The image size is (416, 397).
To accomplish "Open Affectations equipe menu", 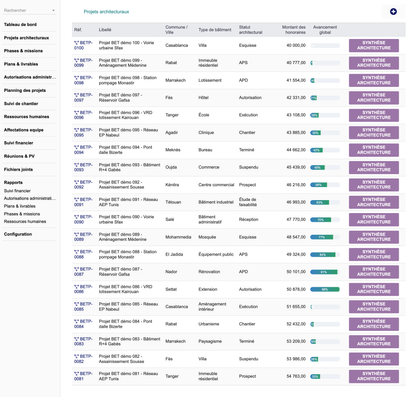I will [24, 130].
